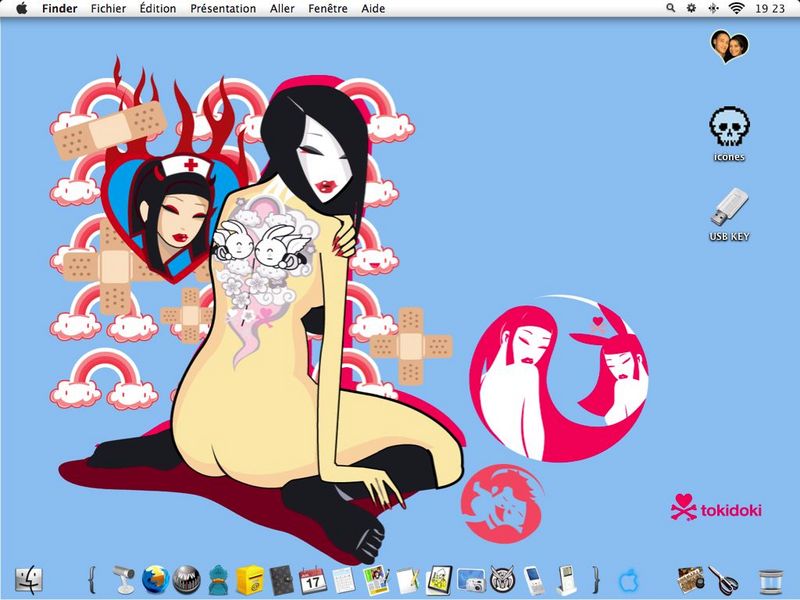The height and width of the screenshot is (600, 800).
Task: Open the teal duck app in the Dock
Action: 218,580
